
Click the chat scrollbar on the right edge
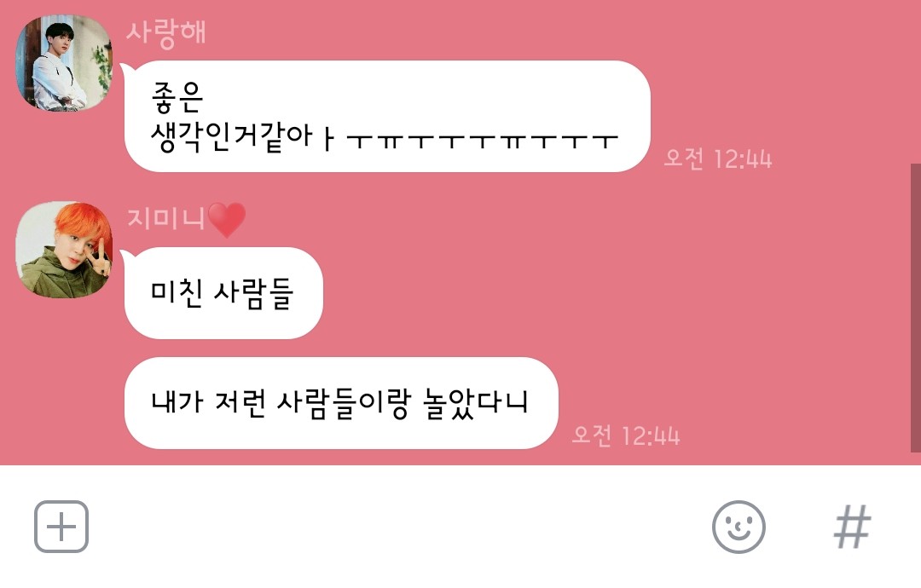[915, 308]
